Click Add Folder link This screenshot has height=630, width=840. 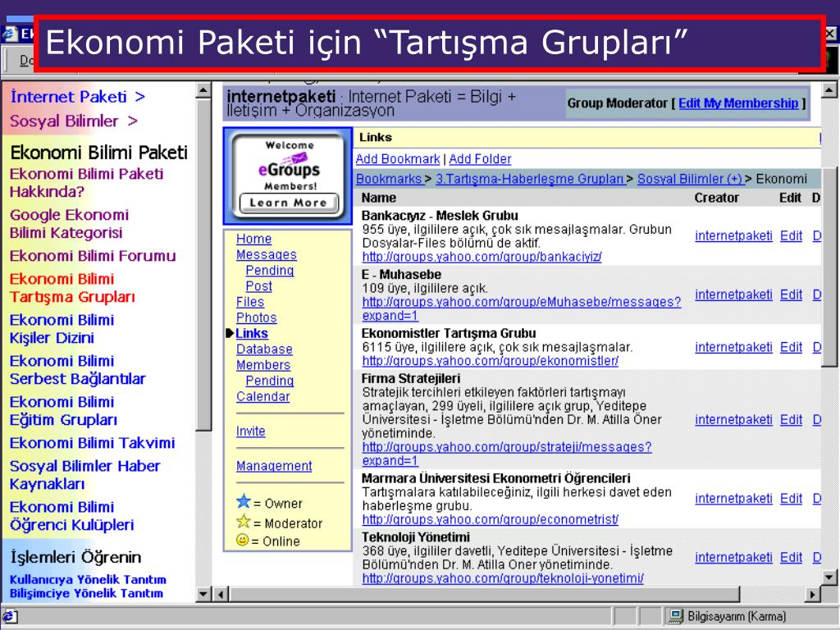point(480,159)
